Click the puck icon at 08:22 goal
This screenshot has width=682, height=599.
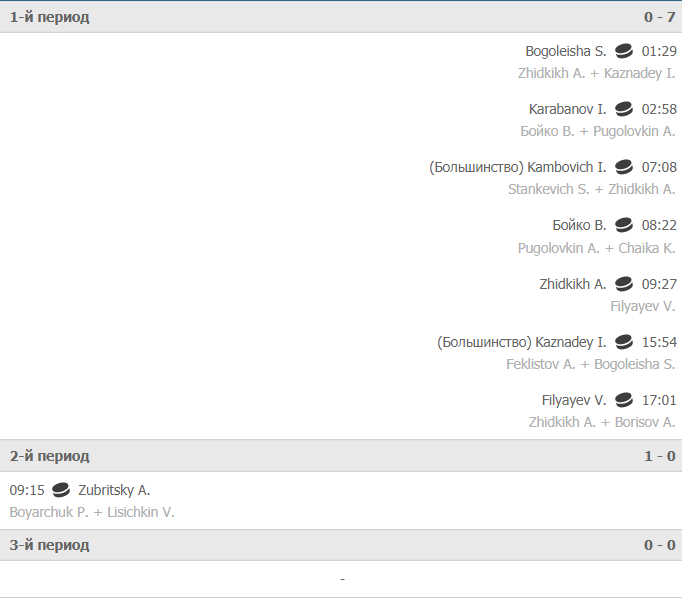(624, 225)
